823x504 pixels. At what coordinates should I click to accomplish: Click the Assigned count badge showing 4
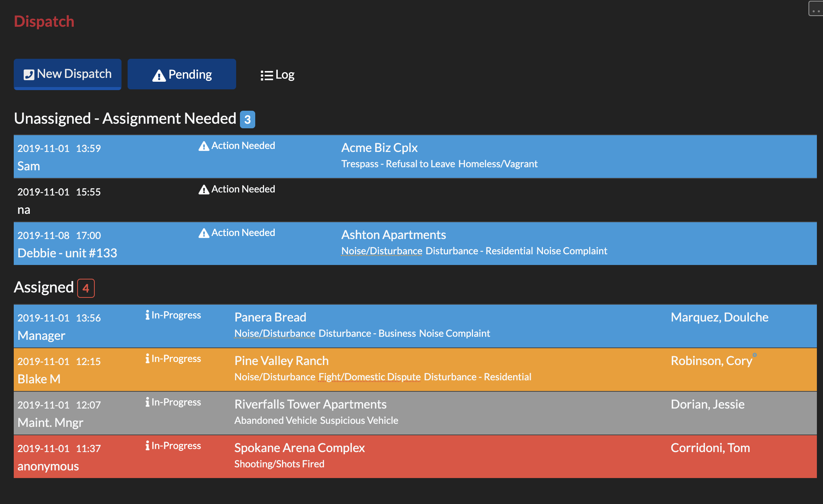(86, 288)
